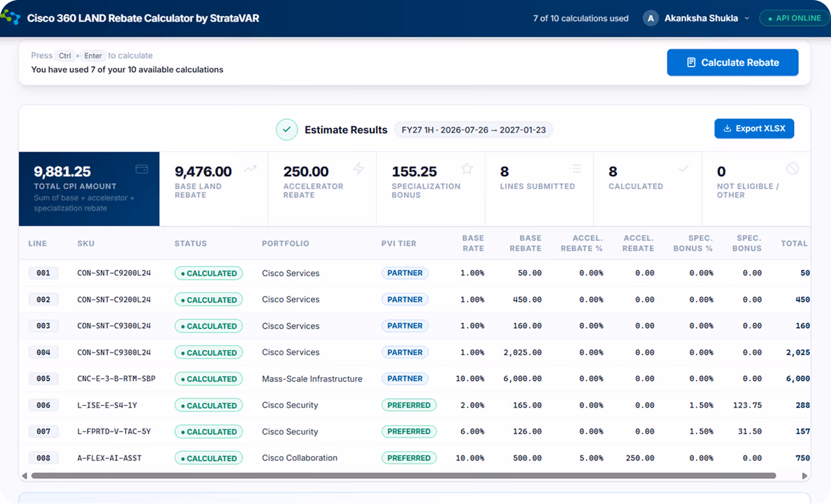This screenshot has height=504, width=831.
Task: Click the green Estimate Results checkmark icon
Action: point(287,129)
